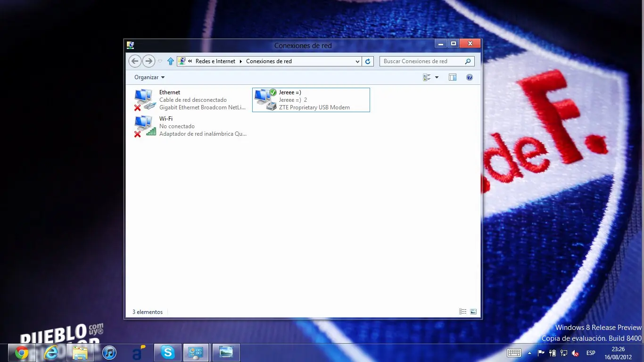Open Skype from the taskbar

click(x=167, y=353)
